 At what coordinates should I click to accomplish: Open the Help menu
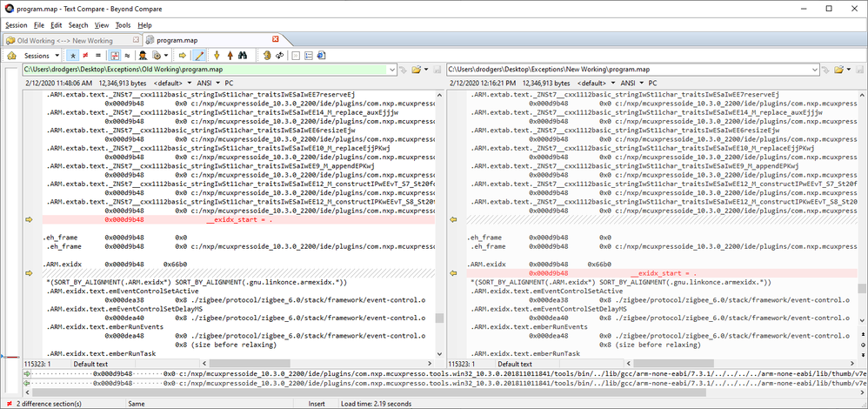pyautogui.click(x=144, y=25)
